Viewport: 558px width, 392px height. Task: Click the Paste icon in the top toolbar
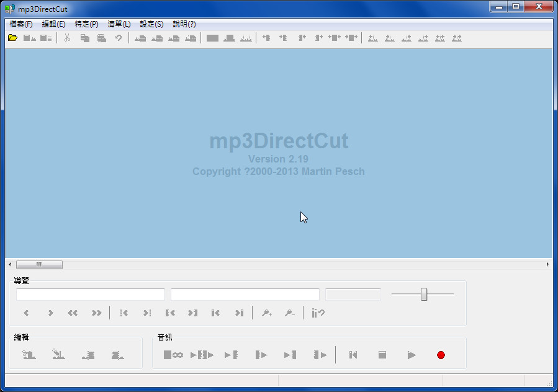[x=102, y=38]
